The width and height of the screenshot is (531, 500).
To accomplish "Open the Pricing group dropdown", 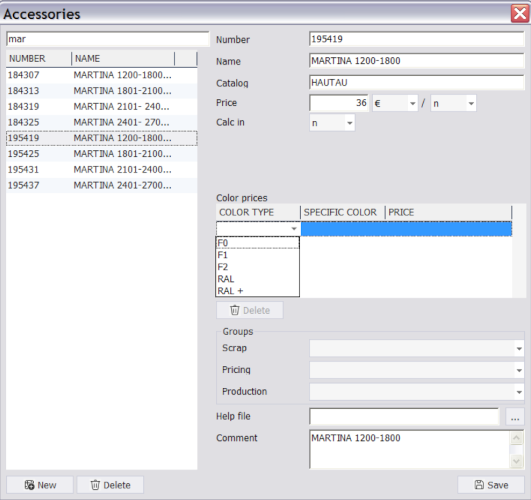I will coord(417,370).
